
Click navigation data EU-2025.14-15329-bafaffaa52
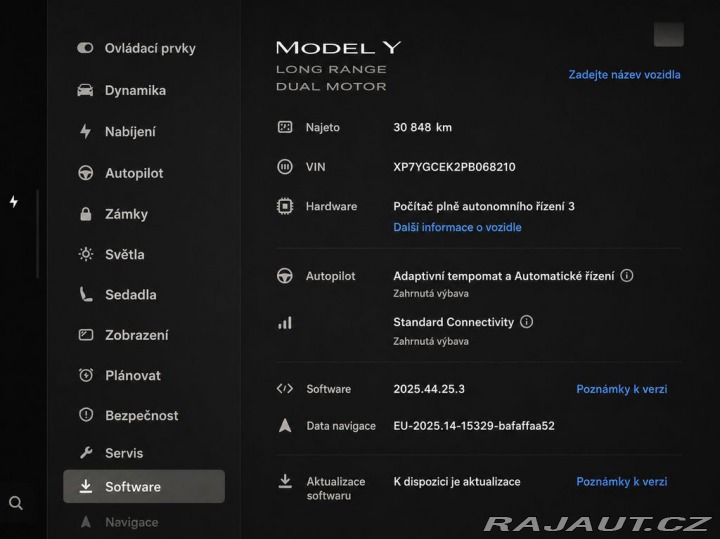[x=474, y=426]
